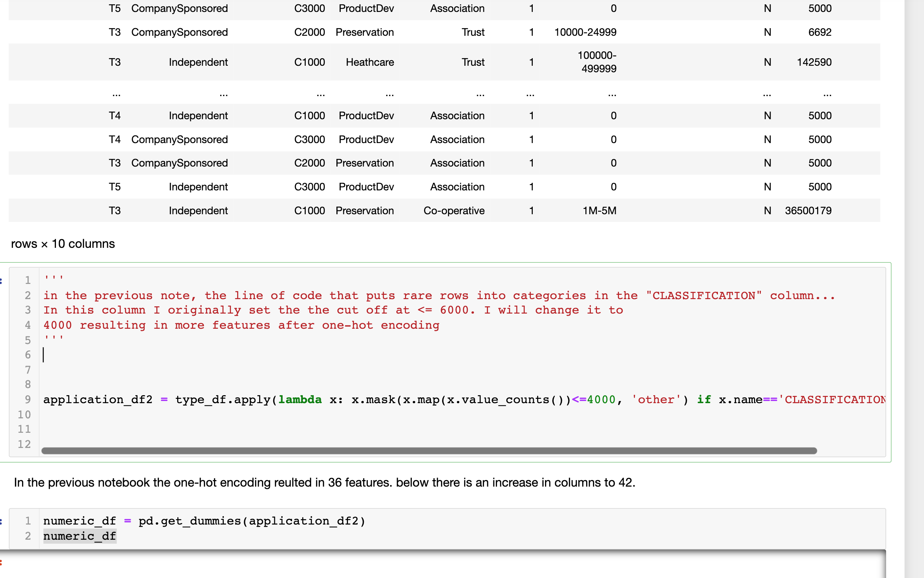The width and height of the screenshot is (924, 578).
Task: Click the 'lambda' keyword in line 9
Action: tap(300, 400)
